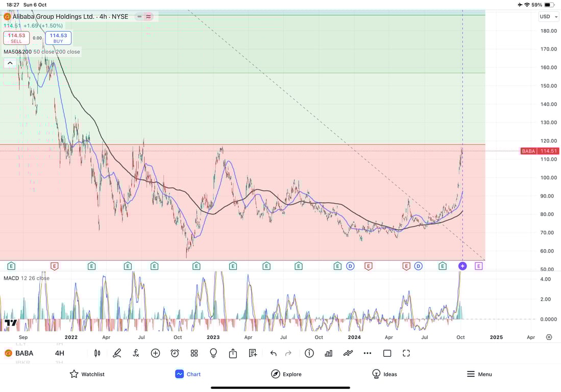Screen dimensions: 561x392
Task: Redo the last chart action
Action: point(288,353)
